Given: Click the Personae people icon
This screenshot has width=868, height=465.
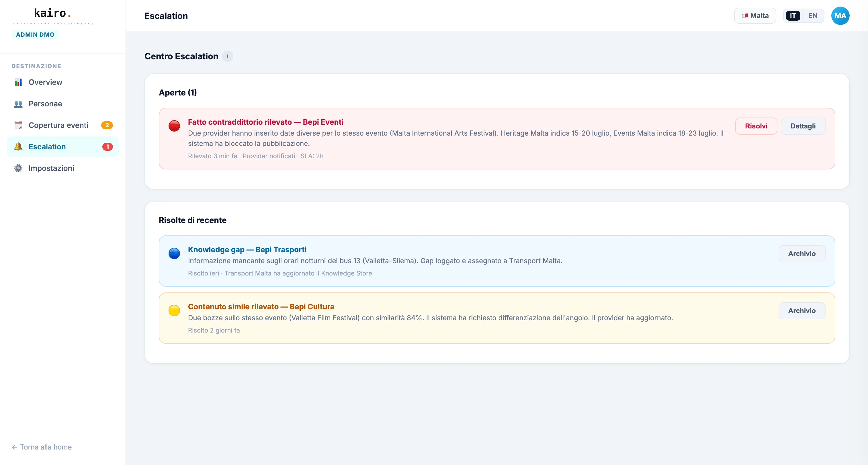Looking at the screenshot, I should coord(18,104).
